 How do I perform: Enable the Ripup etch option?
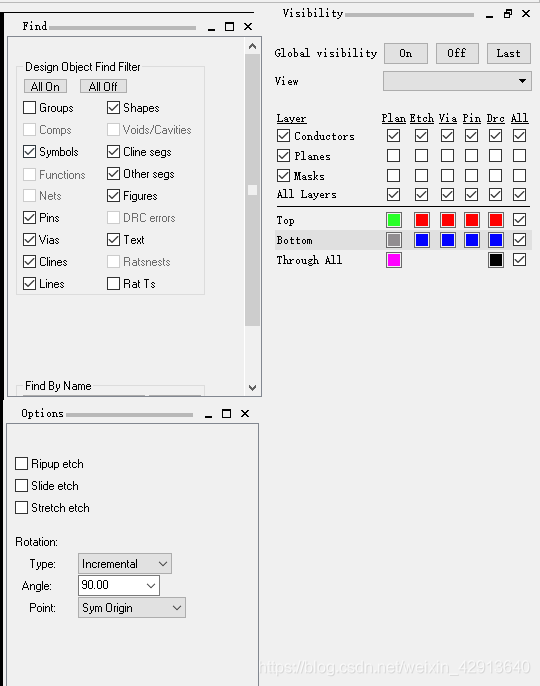pyautogui.click(x=21, y=464)
